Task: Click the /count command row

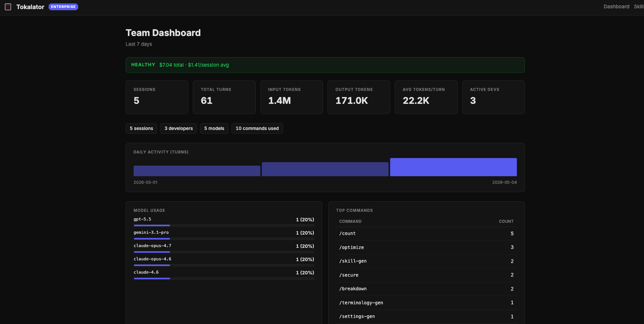Action: (x=427, y=234)
